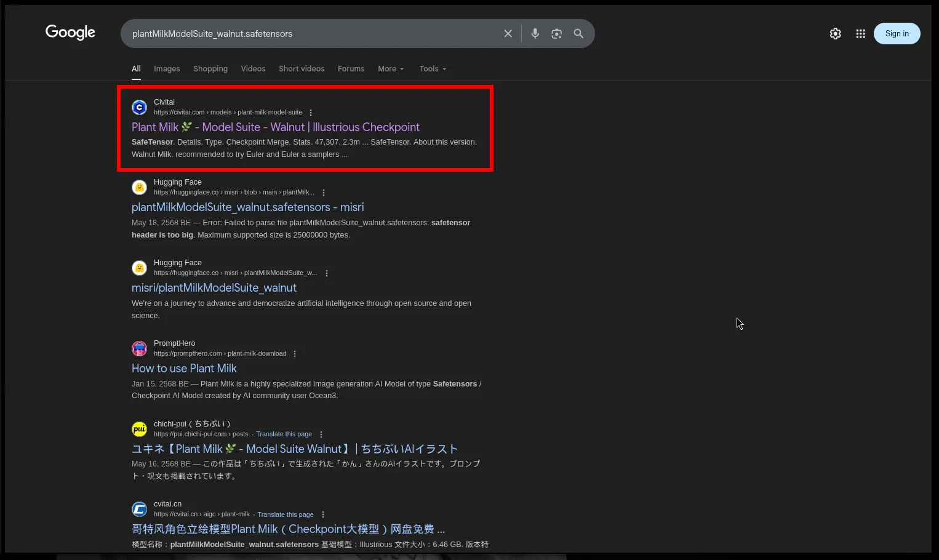Focus the search input field
Viewport: 939px width, 560px height.
pos(308,34)
